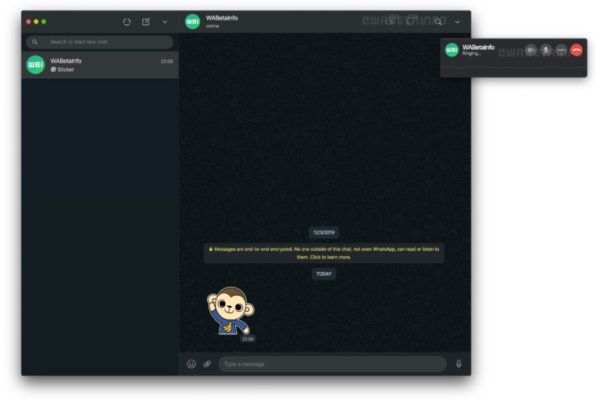Open the emoji picker smiley icon
The width and height of the screenshot is (600, 400).
coord(191,364)
